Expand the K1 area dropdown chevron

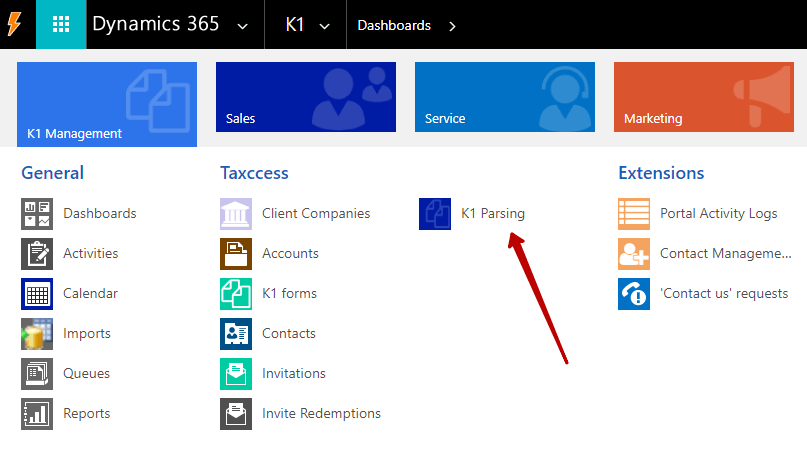click(x=324, y=26)
